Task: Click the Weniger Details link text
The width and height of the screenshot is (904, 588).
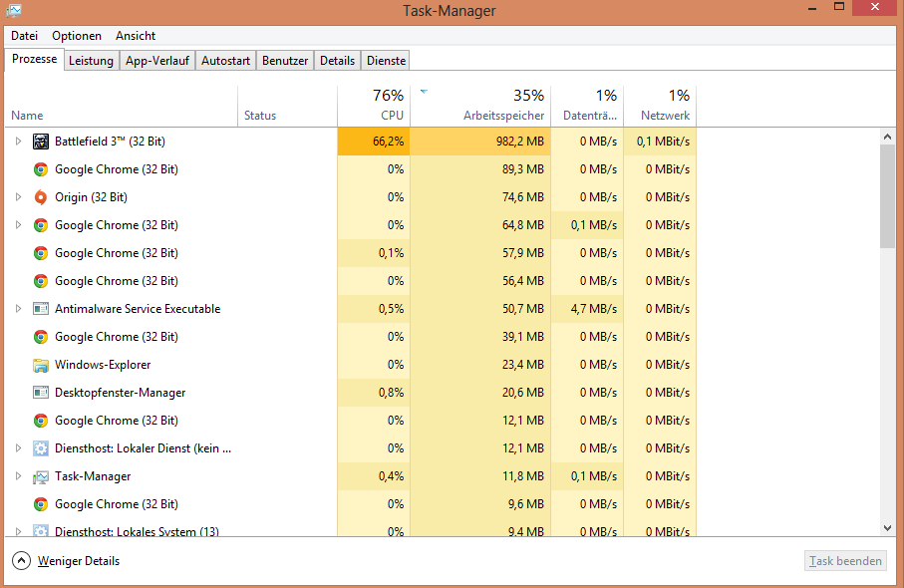Action: click(x=79, y=561)
